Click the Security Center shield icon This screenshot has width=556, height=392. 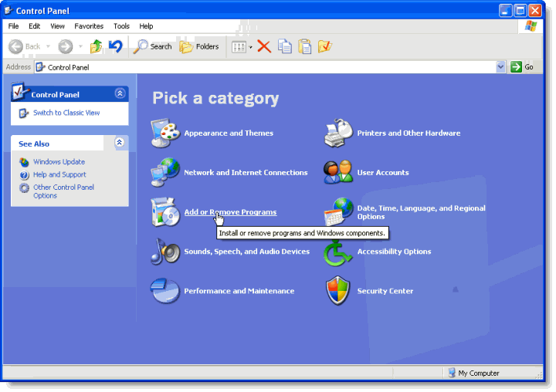point(338,291)
